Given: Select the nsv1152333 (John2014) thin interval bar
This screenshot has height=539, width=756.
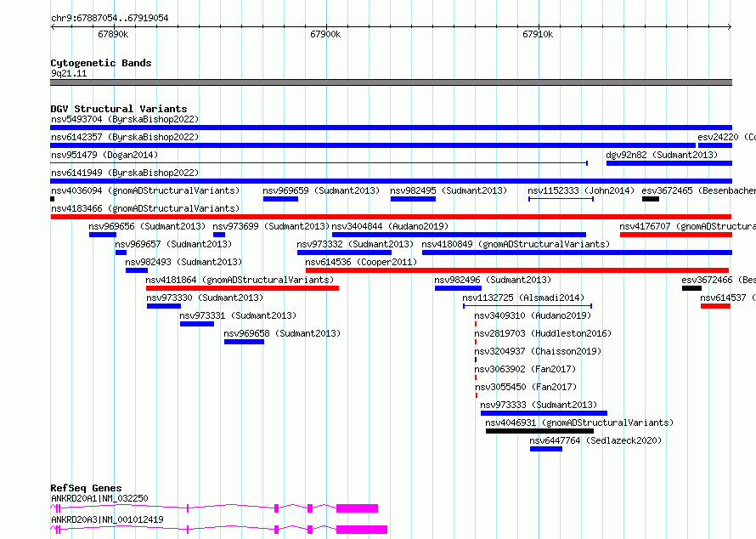Looking at the screenshot, I should pos(561,199).
